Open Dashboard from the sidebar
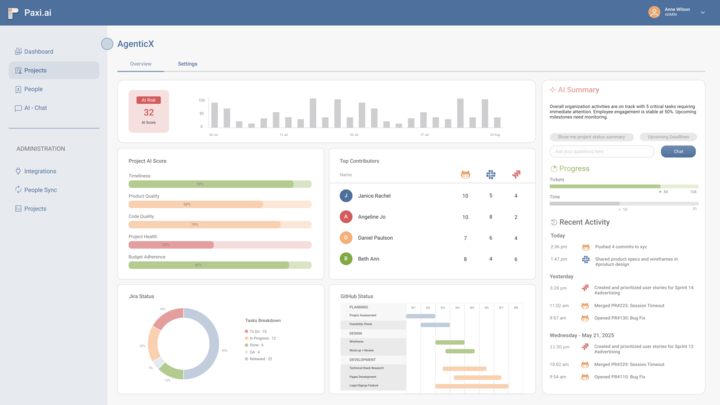Screen dimensions: 720x405 click(38, 51)
